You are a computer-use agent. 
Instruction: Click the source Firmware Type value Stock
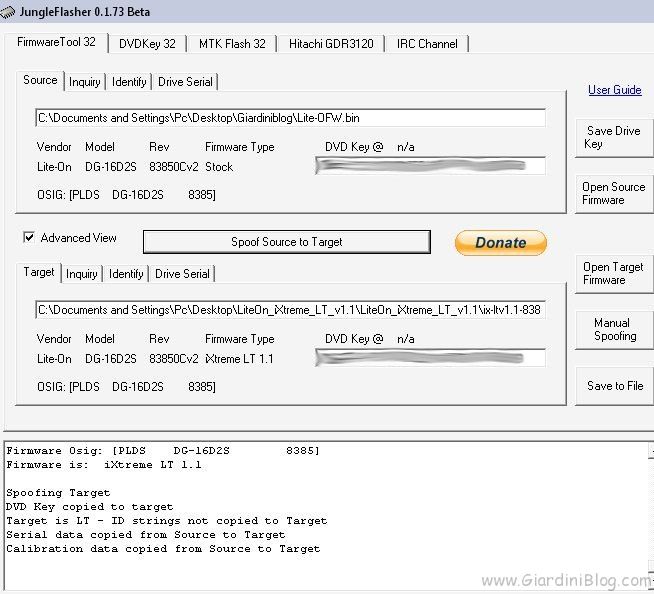click(x=219, y=167)
